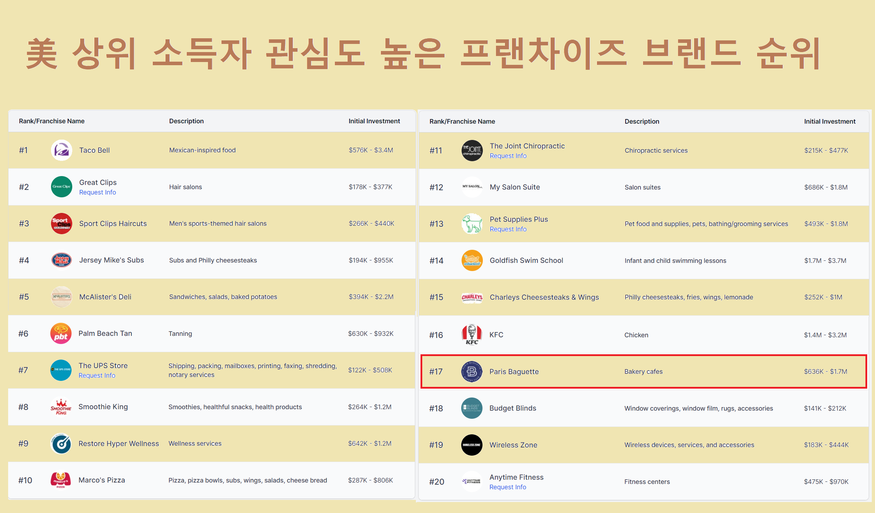Click the McAlister's Deli logo
The height and width of the screenshot is (513, 875).
click(x=61, y=296)
